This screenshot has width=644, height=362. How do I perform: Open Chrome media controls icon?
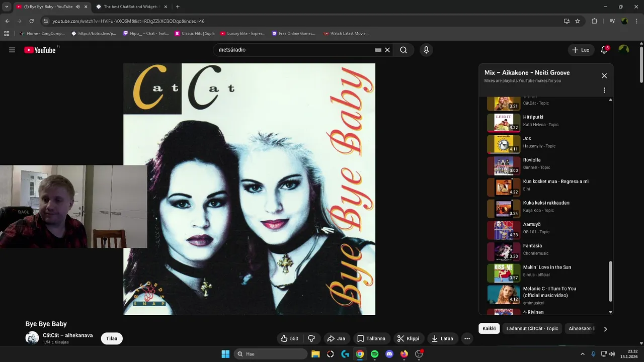point(612,21)
